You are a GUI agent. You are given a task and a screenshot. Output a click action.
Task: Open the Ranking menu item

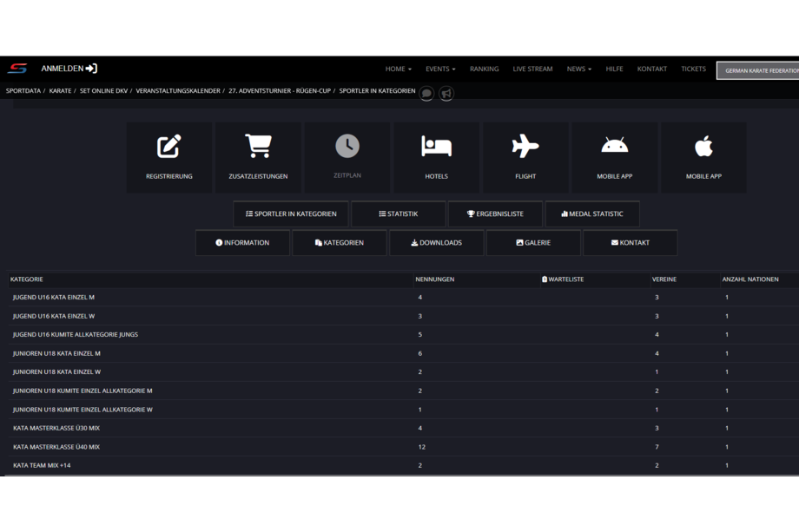coord(484,69)
